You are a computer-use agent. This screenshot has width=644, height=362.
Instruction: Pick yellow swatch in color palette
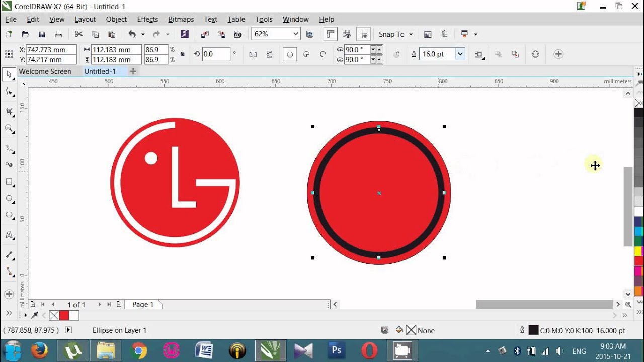click(x=639, y=251)
